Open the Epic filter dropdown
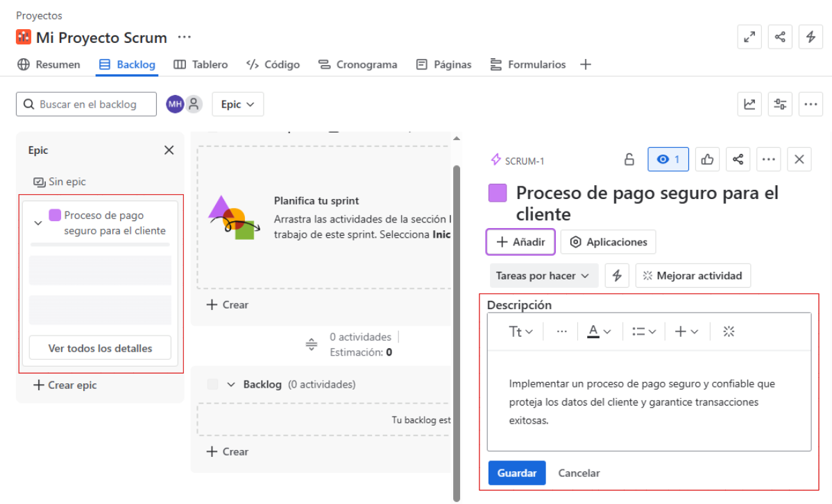The image size is (832, 504). click(237, 104)
